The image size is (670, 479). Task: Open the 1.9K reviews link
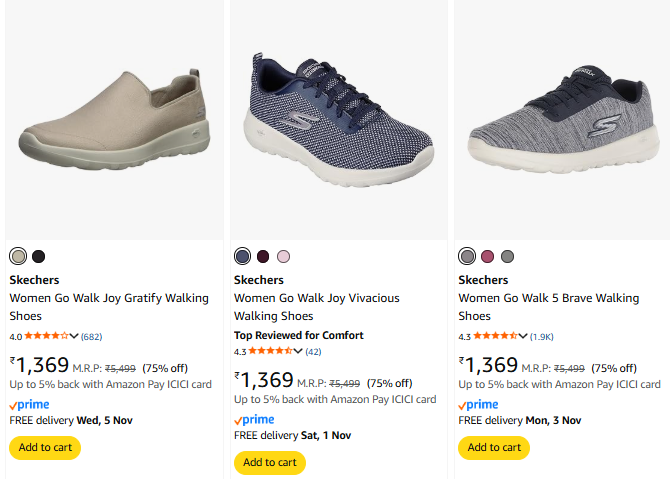coord(542,336)
